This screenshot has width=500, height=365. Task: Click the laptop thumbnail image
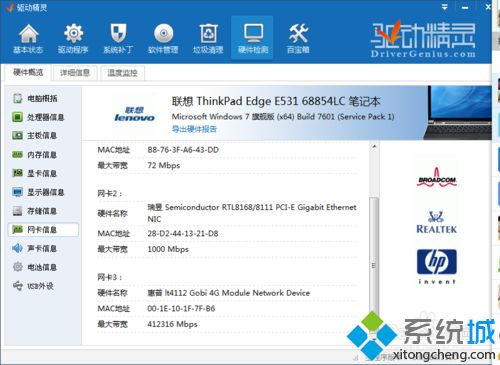coord(458,113)
